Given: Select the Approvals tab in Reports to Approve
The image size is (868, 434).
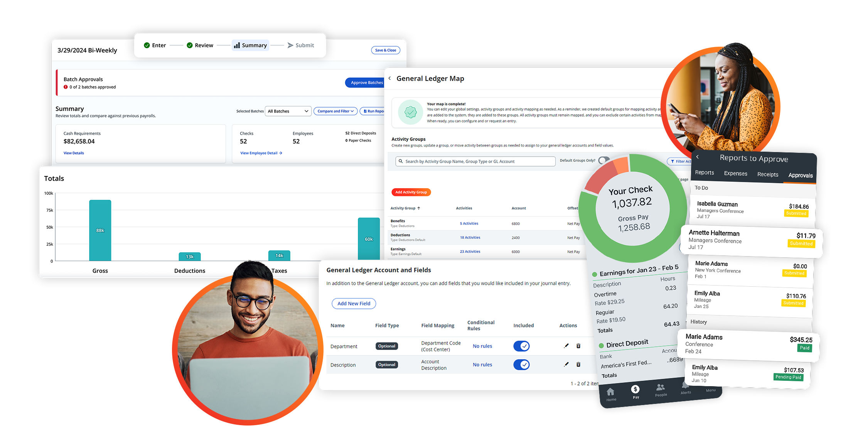Looking at the screenshot, I should pyautogui.click(x=800, y=175).
